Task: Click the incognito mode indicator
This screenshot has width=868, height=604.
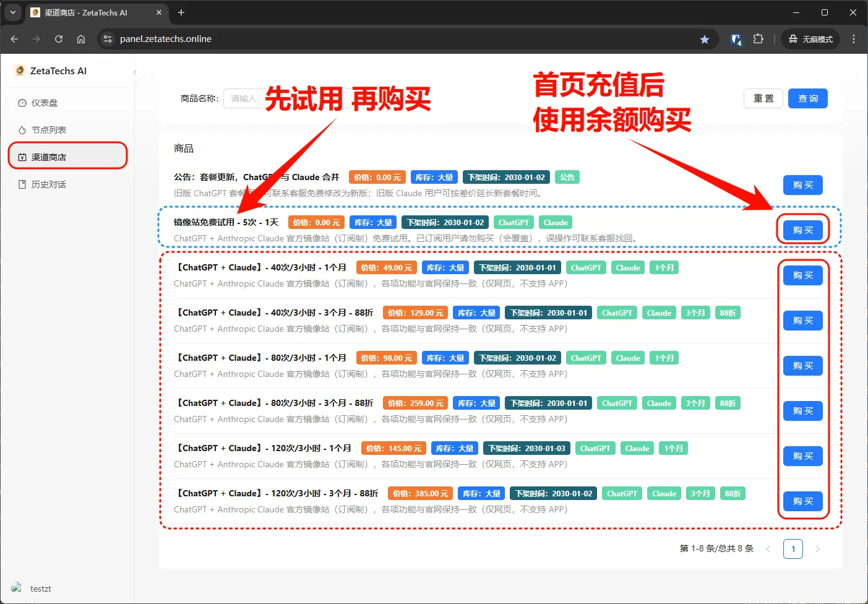Action: point(810,39)
